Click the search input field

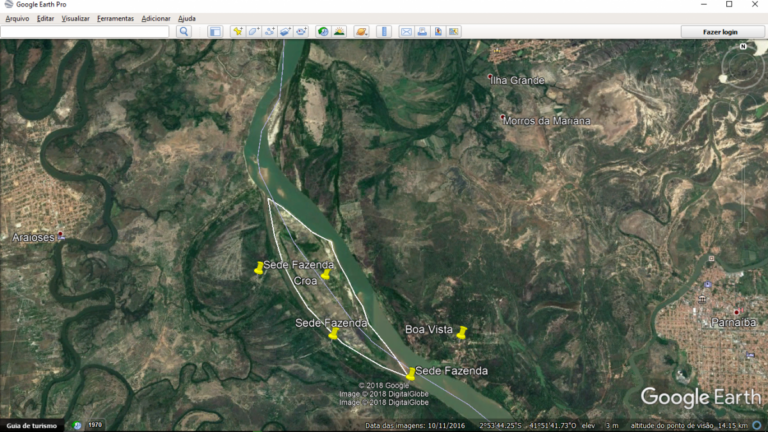click(85, 32)
